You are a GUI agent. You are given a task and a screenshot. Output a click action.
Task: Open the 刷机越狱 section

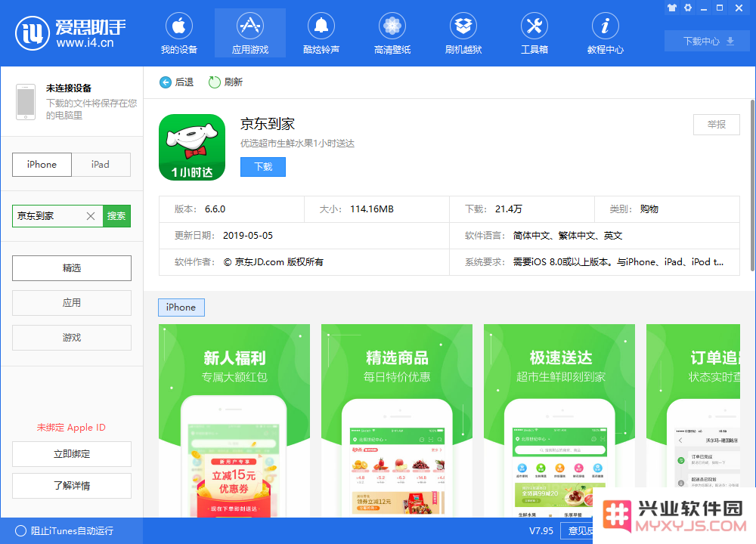pyautogui.click(x=463, y=33)
